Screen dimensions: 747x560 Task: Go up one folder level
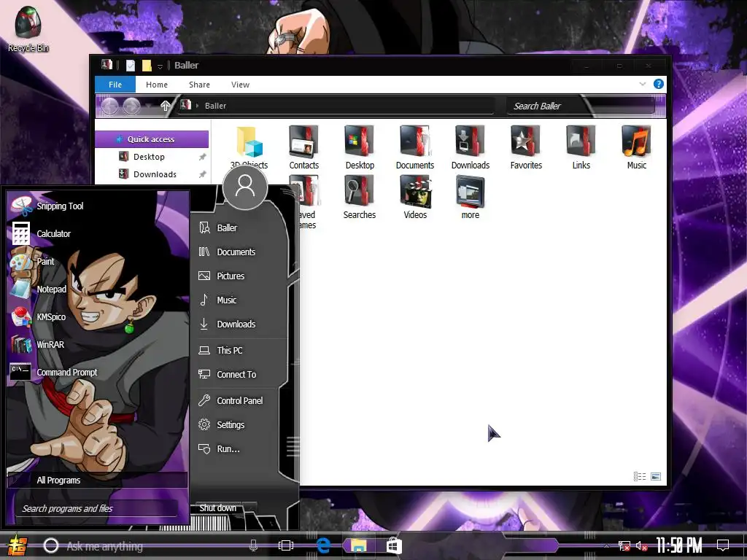[x=166, y=106]
